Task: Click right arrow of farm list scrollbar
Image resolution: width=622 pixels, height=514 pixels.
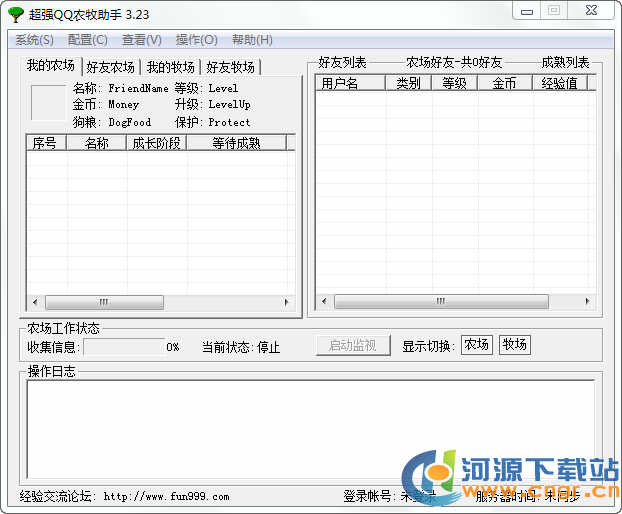Action: (x=286, y=302)
